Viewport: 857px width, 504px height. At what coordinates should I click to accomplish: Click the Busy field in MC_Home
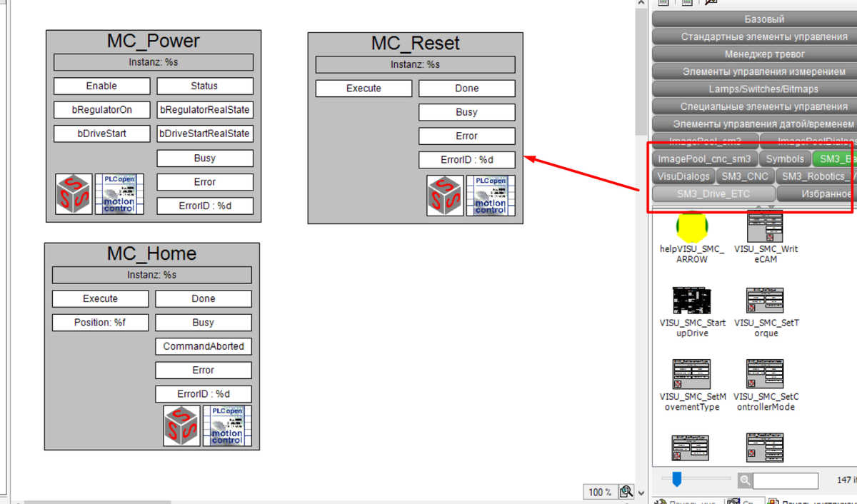(204, 323)
